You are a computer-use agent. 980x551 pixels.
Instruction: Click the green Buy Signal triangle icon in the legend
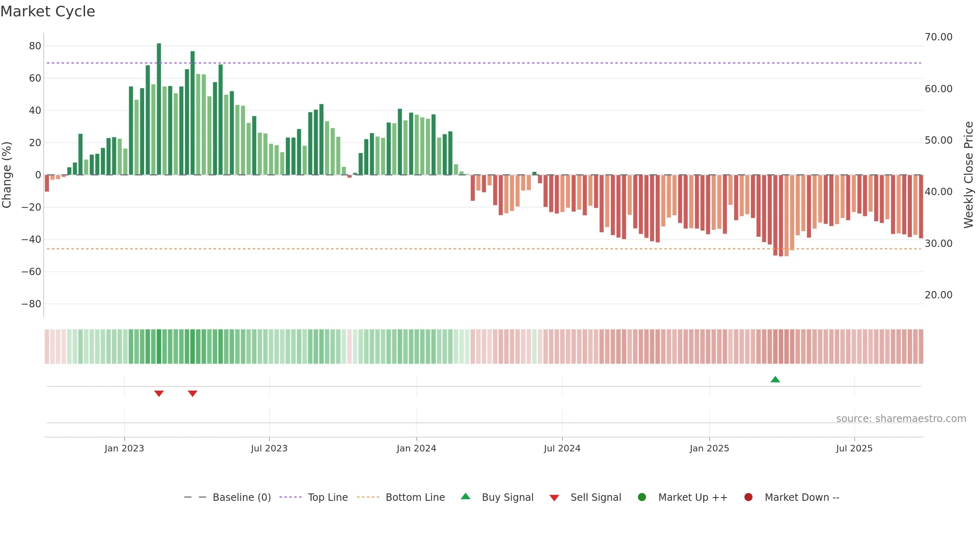tap(465, 496)
